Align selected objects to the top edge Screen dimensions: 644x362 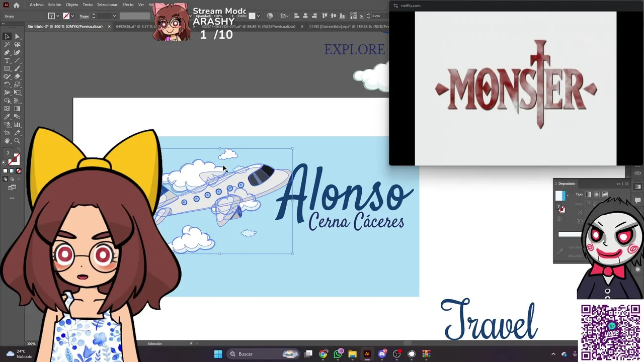click(325, 16)
